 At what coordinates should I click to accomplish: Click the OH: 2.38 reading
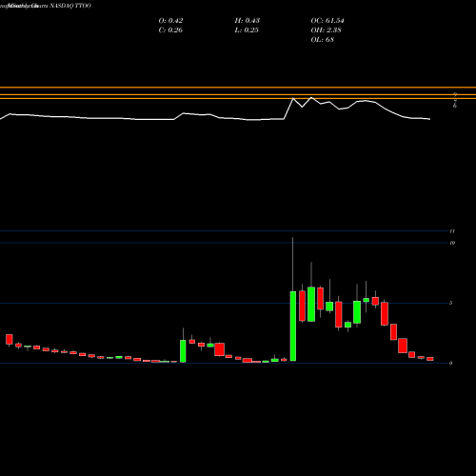pos(326,30)
